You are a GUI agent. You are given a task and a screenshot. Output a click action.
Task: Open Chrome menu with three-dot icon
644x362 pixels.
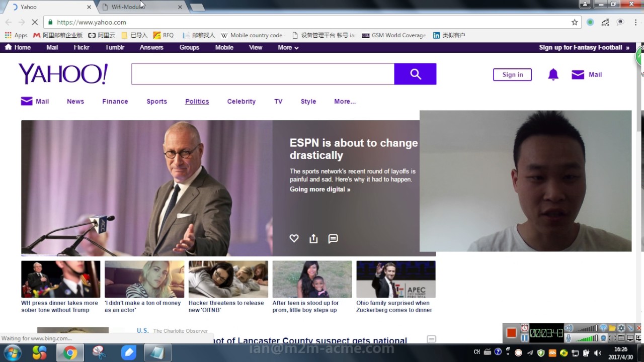click(x=635, y=22)
